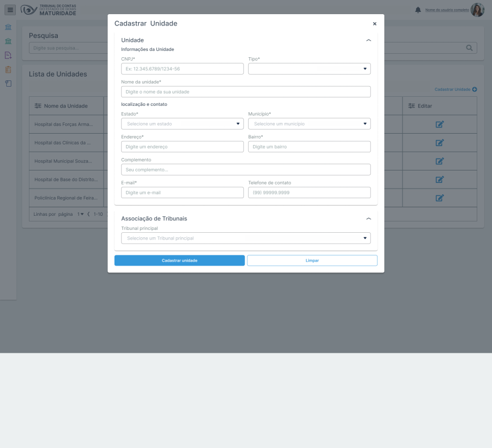This screenshot has height=448, width=492.
Task: Click the hamburger menu icon
Action: tap(10, 10)
